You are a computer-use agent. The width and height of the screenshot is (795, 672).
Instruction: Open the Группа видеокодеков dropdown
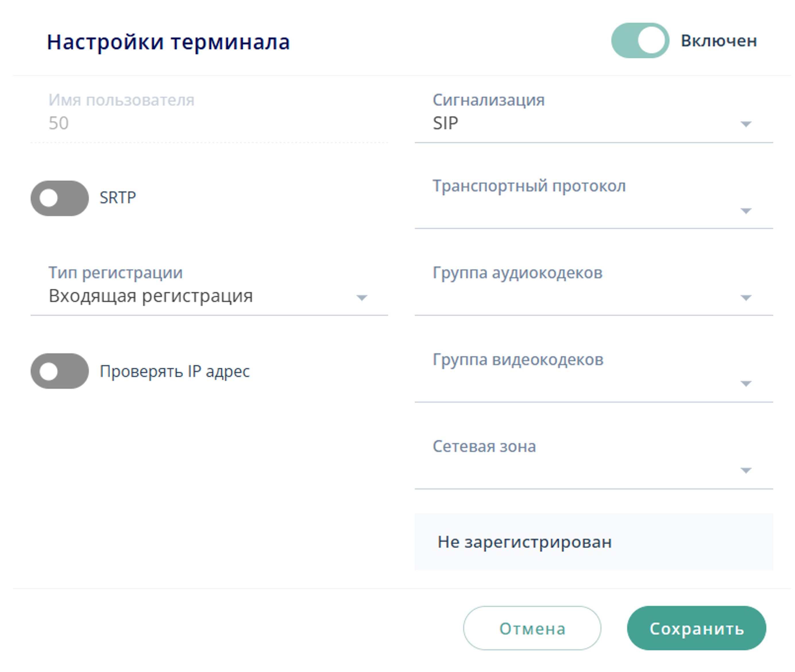coord(593,376)
